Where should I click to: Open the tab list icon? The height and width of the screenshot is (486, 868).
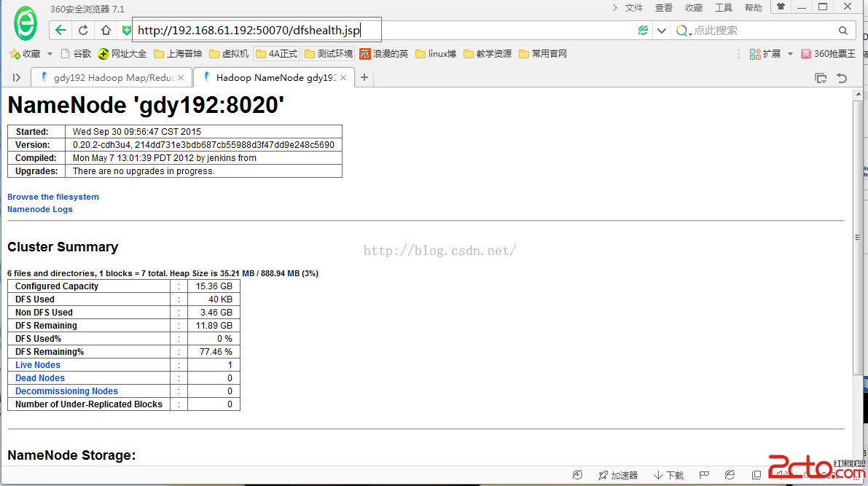(821, 78)
